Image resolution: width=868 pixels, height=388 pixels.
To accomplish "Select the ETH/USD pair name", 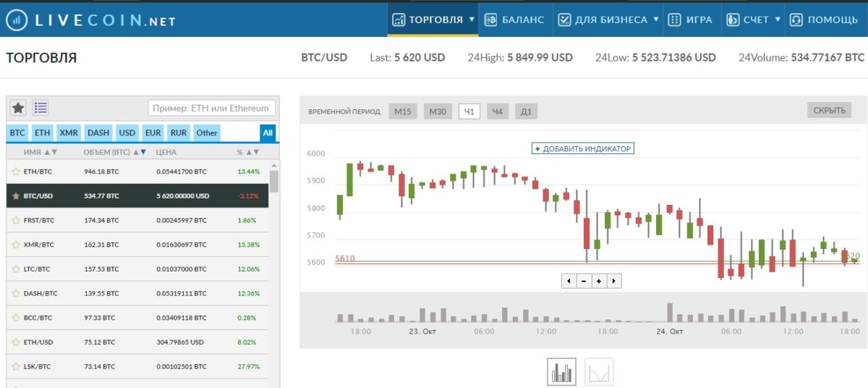I will (38, 342).
